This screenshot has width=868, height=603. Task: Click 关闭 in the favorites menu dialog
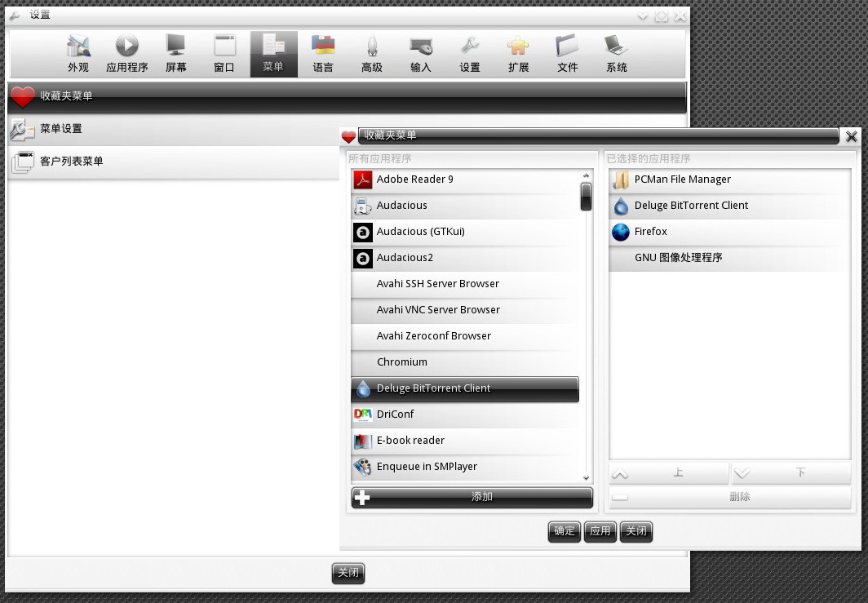point(636,531)
